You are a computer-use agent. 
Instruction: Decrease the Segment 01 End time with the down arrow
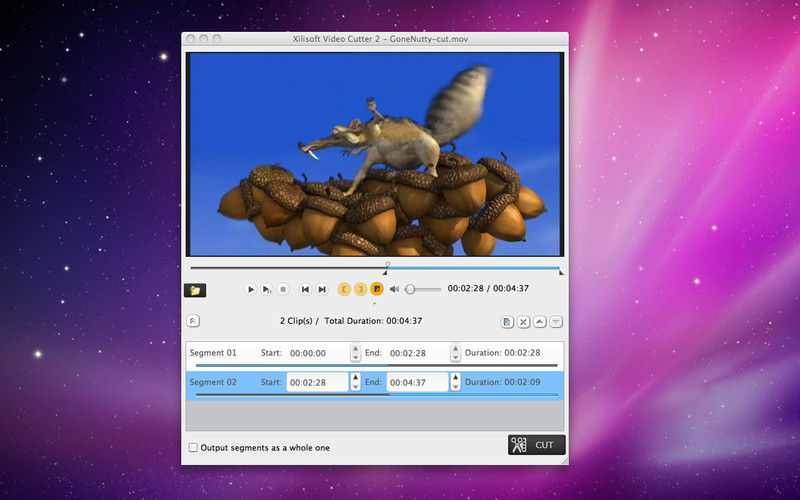(x=455, y=358)
